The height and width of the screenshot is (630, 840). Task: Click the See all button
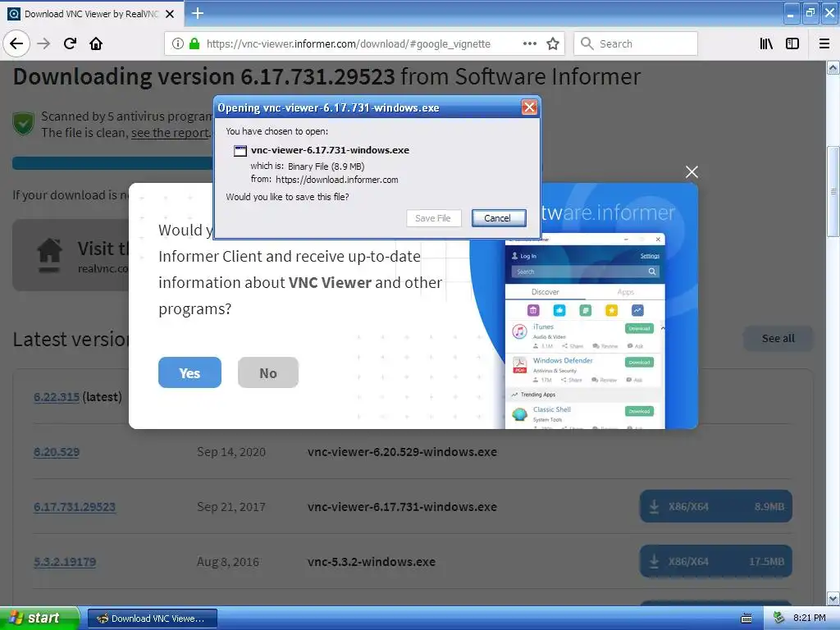point(778,339)
